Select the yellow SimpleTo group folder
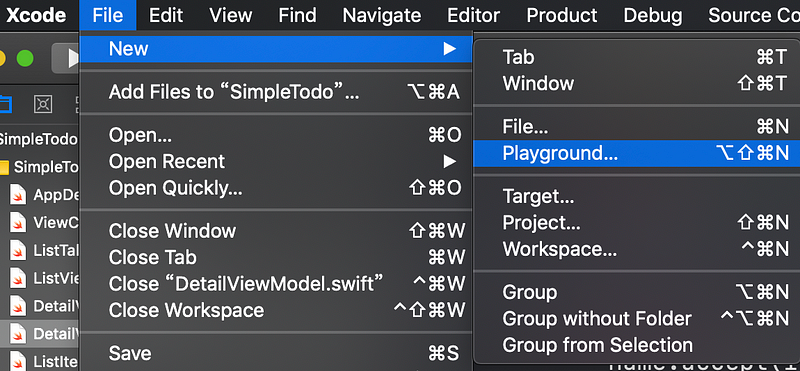Image resolution: width=800 pixels, height=371 pixels. pos(39,167)
